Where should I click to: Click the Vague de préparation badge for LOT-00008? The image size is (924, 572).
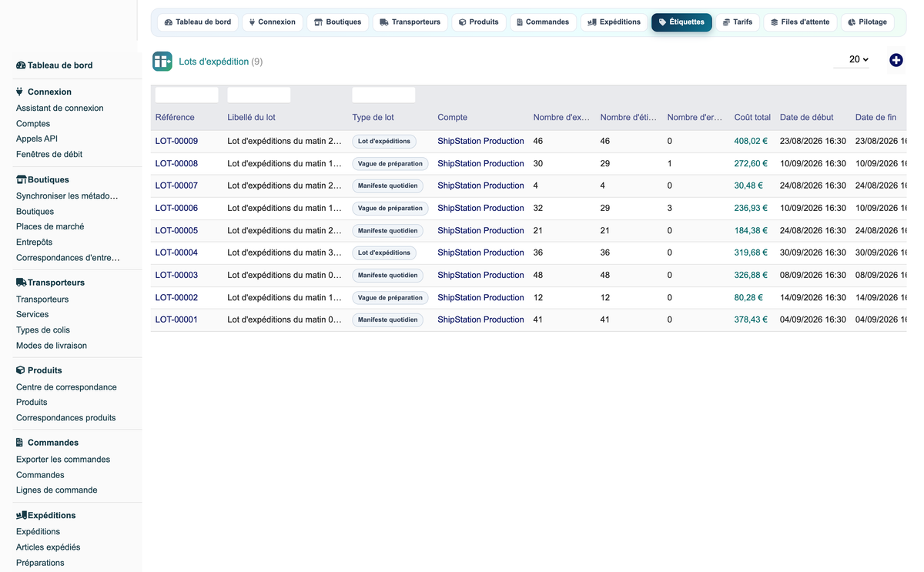click(x=390, y=164)
